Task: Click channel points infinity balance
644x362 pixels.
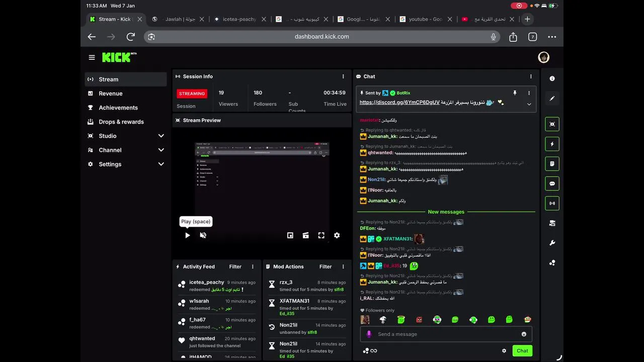Action: click(370, 351)
